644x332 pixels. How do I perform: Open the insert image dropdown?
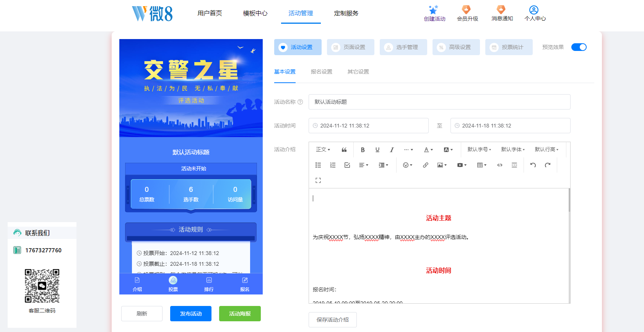[x=442, y=165]
